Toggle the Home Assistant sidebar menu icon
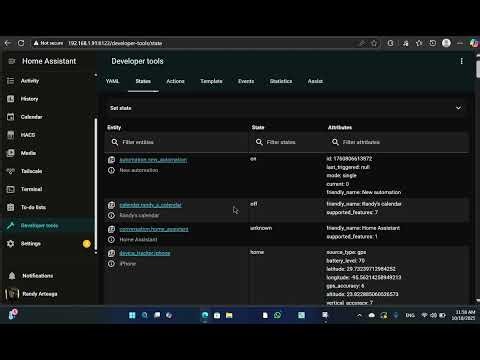The height and width of the screenshot is (360, 480). coord(12,61)
